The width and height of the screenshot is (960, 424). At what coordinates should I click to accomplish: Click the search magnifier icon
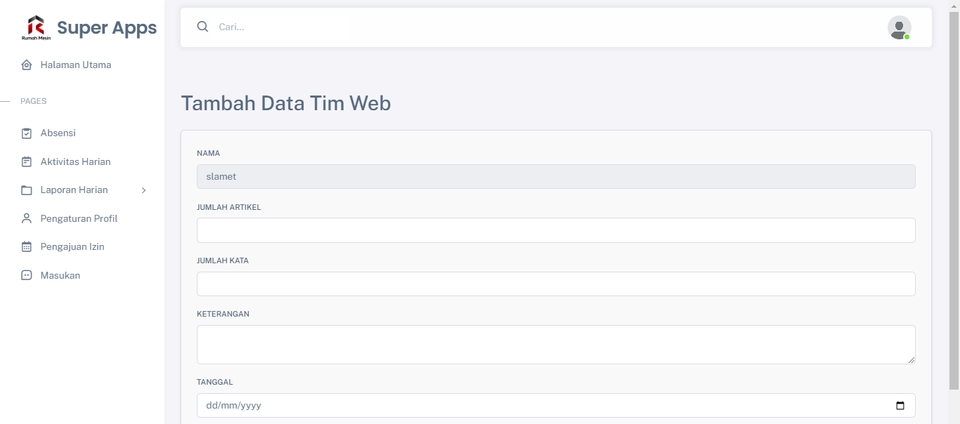(203, 27)
